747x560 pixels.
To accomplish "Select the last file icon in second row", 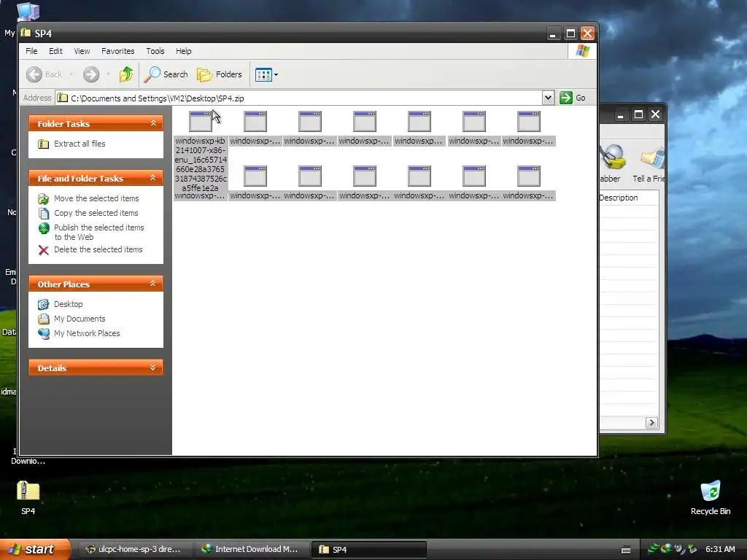I will [x=529, y=176].
